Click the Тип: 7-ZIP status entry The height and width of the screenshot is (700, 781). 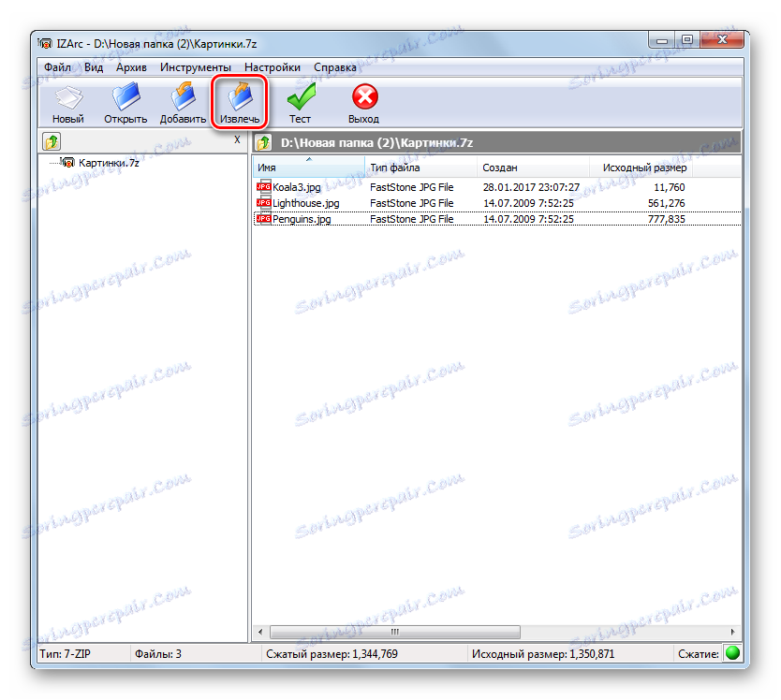click(x=66, y=654)
